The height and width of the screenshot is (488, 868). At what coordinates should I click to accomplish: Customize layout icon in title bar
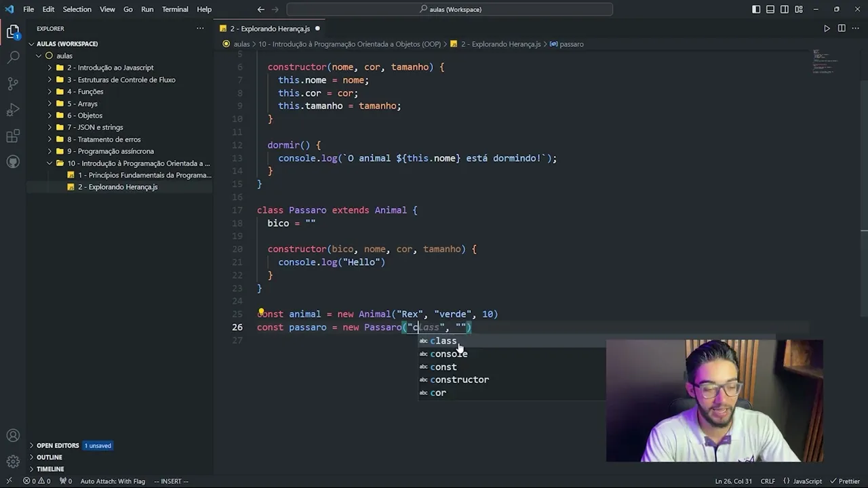[799, 9]
